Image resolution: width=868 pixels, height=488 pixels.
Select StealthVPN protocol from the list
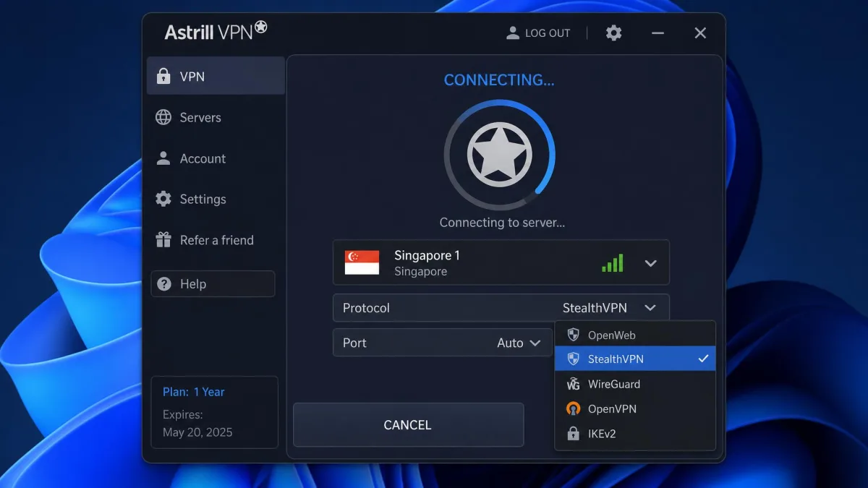(x=635, y=359)
